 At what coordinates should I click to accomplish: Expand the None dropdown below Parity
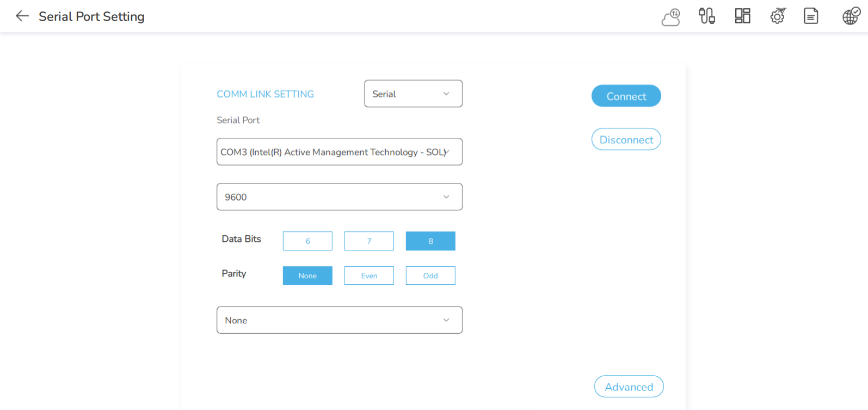(x=339, y=320)
